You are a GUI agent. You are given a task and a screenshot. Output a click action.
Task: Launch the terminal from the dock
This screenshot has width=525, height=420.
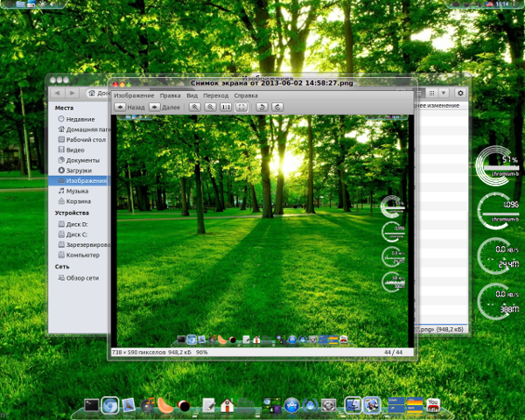pos(91,406)
